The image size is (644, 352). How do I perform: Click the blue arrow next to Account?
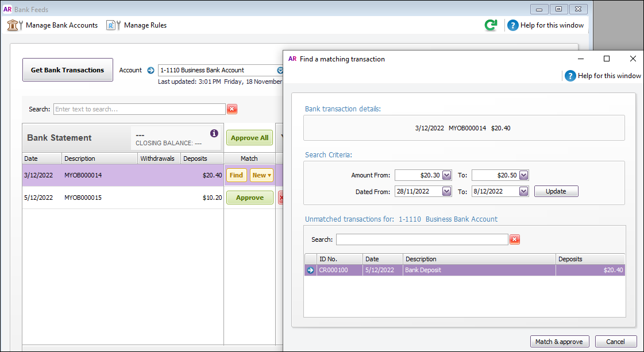point(151,70)
